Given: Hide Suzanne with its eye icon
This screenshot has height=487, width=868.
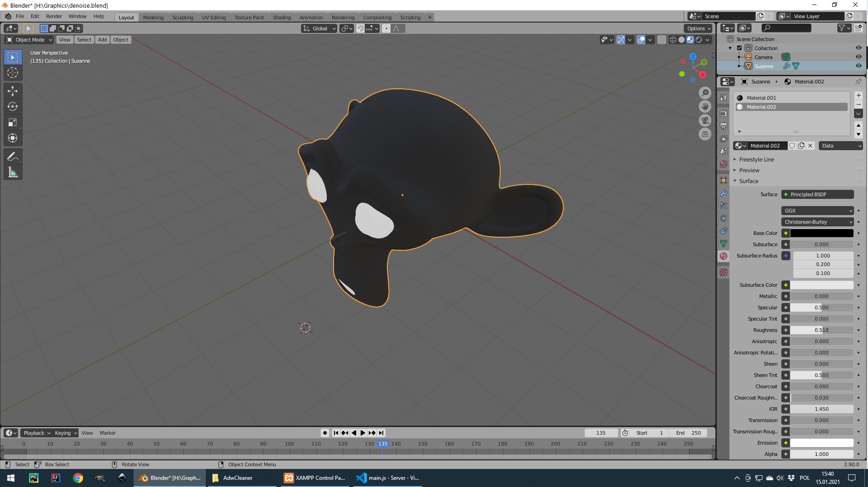Looking at the screenshot, I should (x=859, y=66).
